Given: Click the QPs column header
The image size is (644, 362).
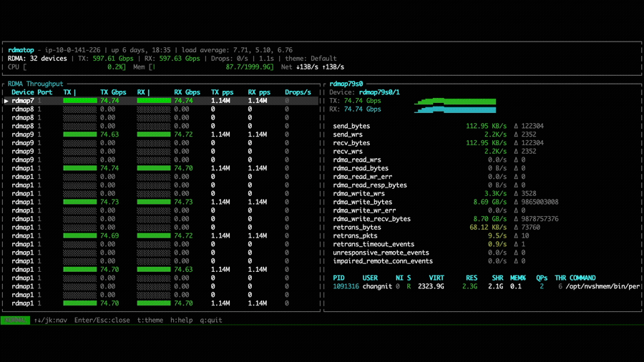Looking at the screenshot, I should [x=542, y=278].
